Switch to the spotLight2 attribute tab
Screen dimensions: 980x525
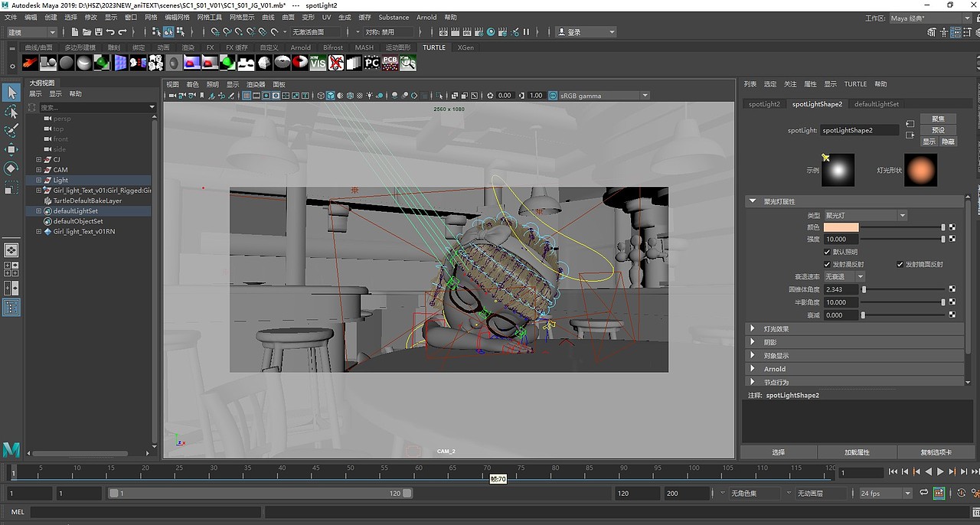click(x=764, y=104)
